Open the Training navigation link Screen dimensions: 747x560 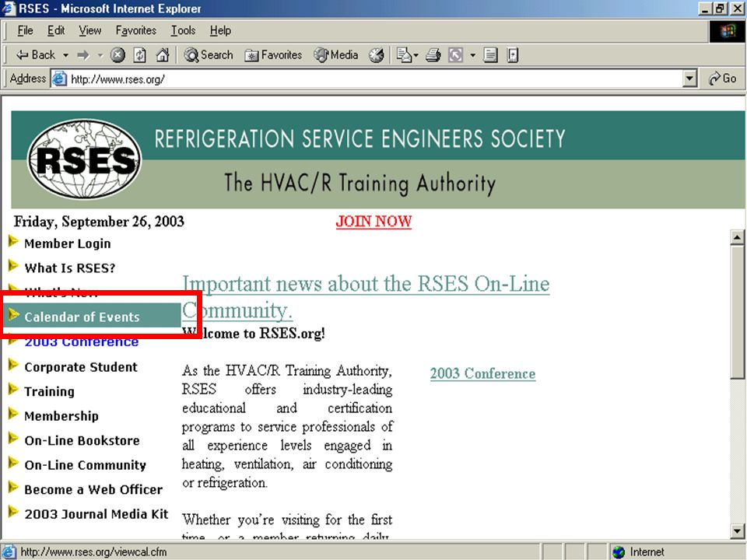tap(50, 391)
